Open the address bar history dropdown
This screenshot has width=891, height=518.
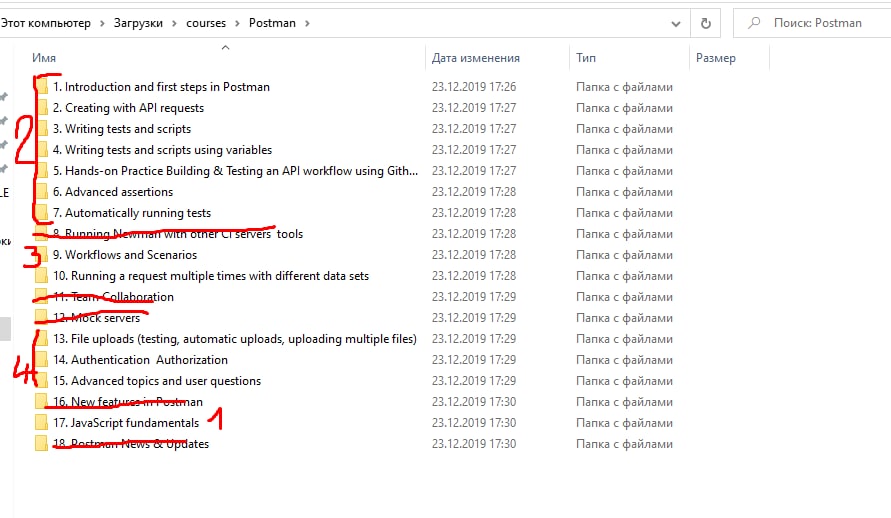676,24
